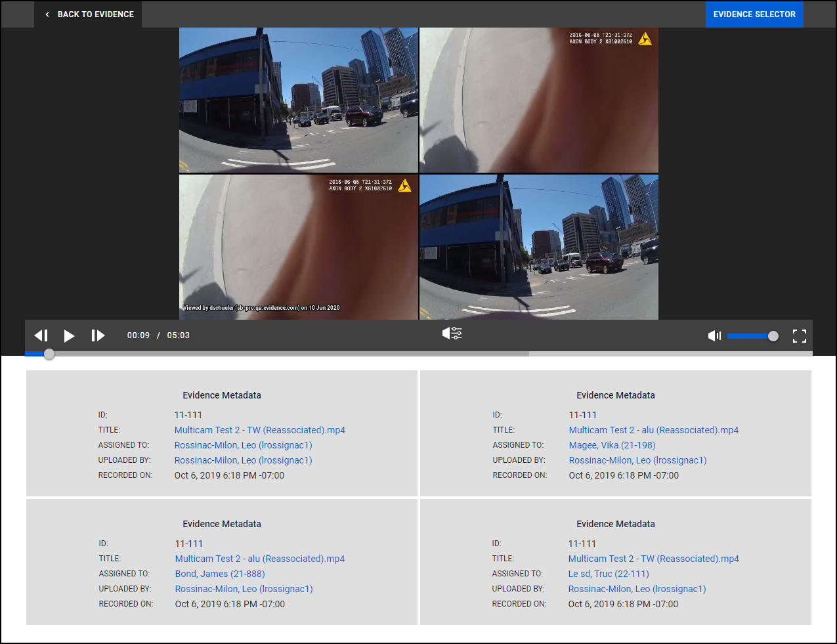This screenshot has width=837, height=644.
Task: Open Le sd, Truc (22-111) link
Action: click(608, 574)
